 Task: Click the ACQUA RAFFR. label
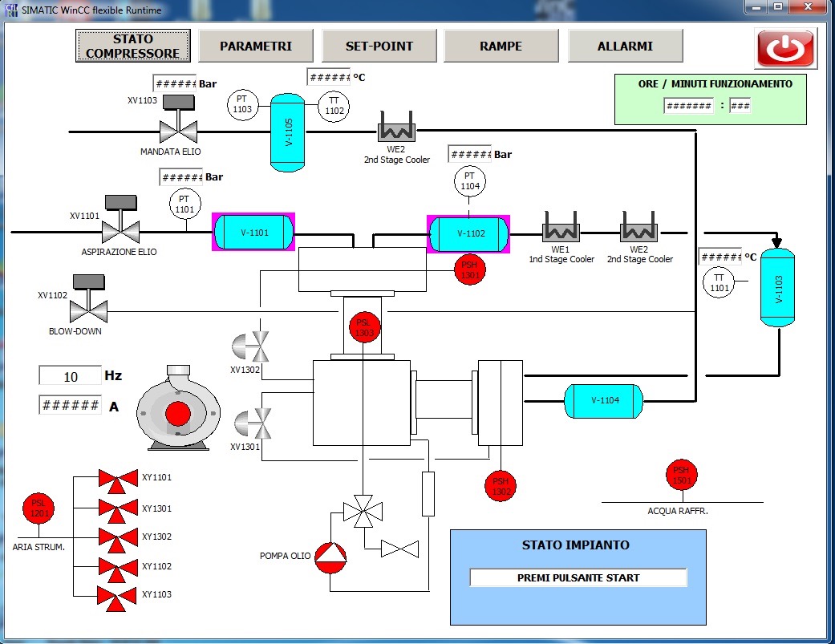[677, 511]
